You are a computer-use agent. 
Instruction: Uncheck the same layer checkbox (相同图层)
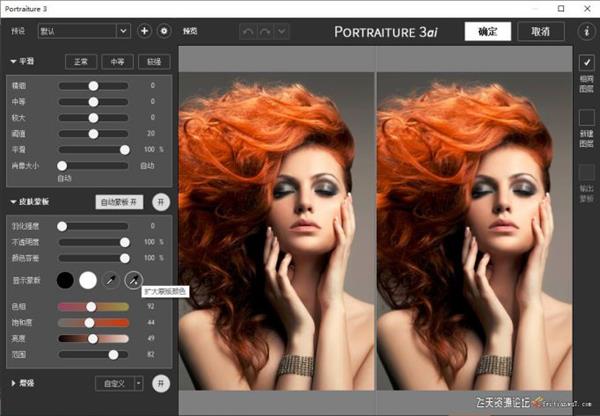(586, 63)
